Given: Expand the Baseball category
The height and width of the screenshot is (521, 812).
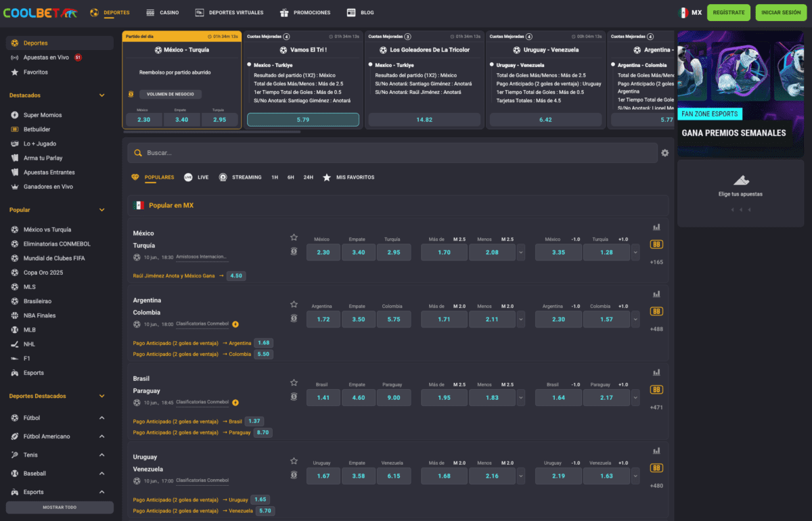Looking at the screenshot, I should click(102, 474).
